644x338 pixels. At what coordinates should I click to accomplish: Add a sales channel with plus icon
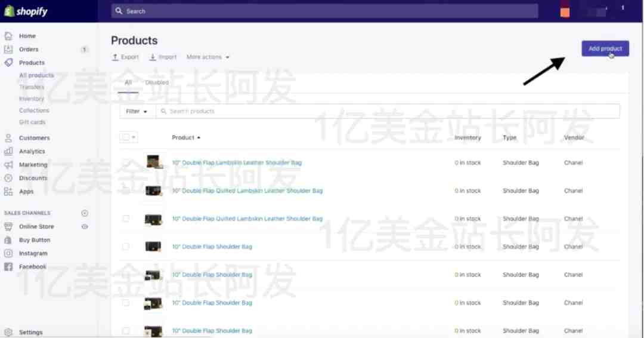coord(85,213)
